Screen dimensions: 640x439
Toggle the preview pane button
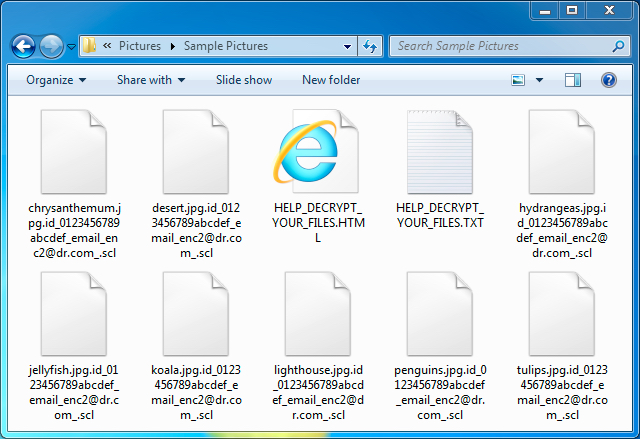click(573, 80)
